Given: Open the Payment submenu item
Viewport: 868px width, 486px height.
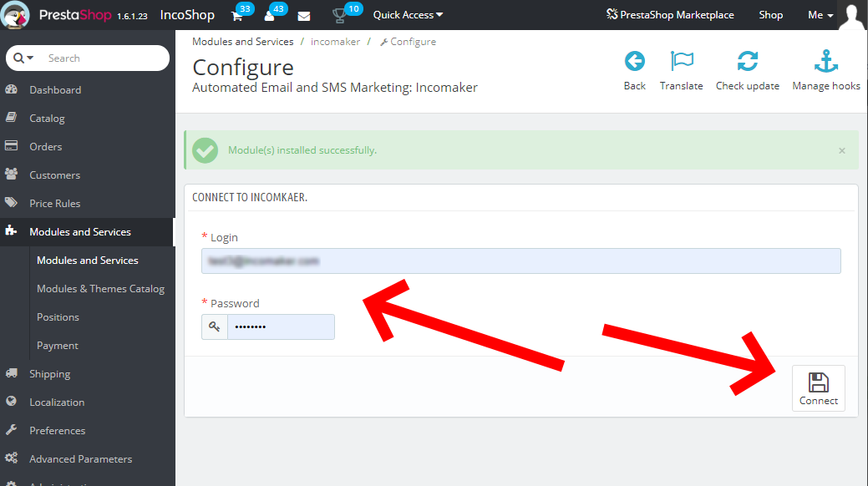Looking at the screenshot, I should 58,346.
